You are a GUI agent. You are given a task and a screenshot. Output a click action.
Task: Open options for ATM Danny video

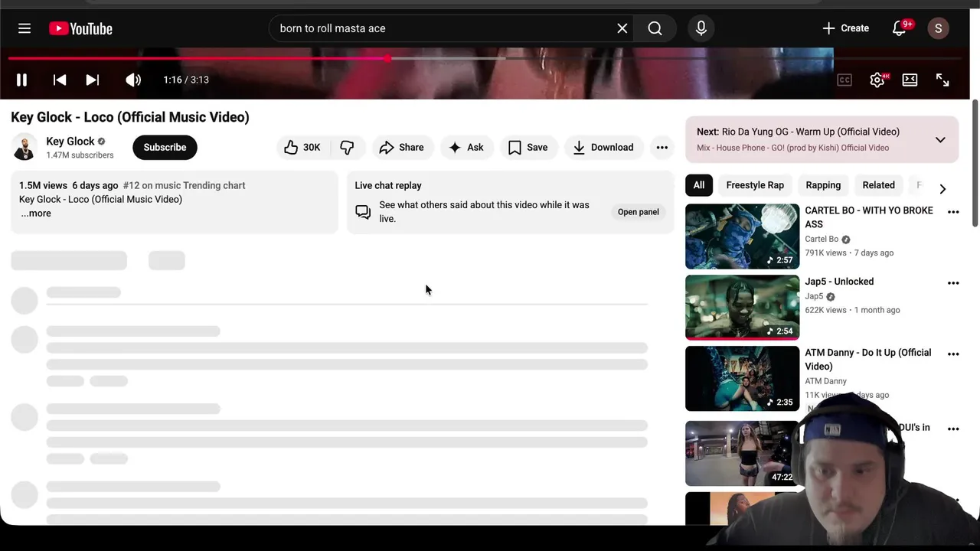pos(953,354)
